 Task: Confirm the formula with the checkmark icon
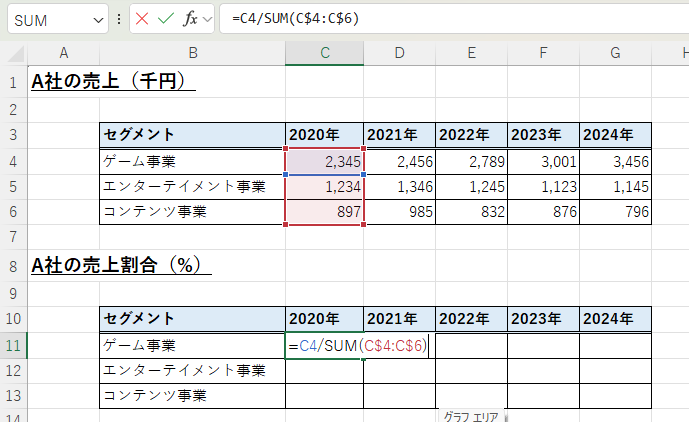pyautogui.click(x=165, y=20)
